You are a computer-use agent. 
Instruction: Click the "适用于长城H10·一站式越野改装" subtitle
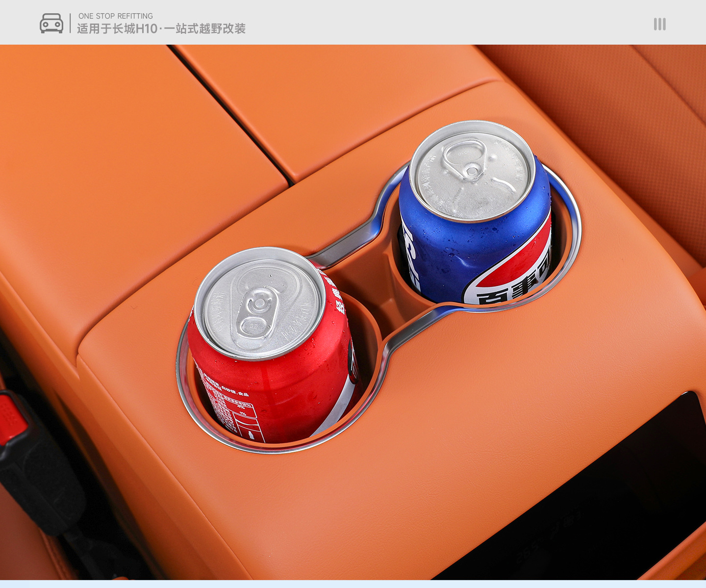tap(161, 29)
